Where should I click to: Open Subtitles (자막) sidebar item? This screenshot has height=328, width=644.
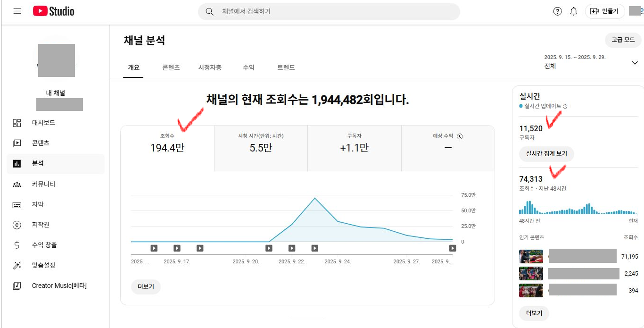(38, 204)
